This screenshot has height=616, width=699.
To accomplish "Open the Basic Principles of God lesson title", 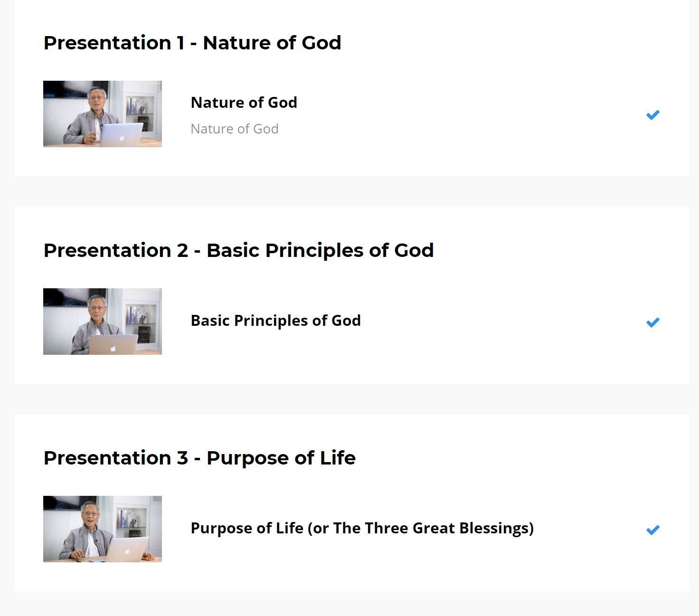I will (276, 321).
